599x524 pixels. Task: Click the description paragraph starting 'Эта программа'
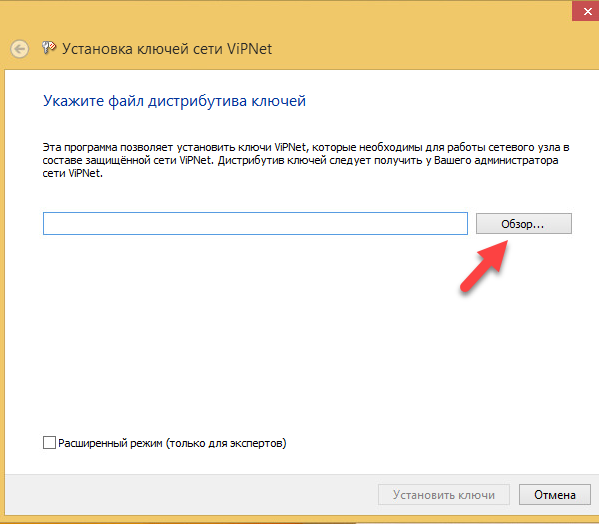point(306,160)
